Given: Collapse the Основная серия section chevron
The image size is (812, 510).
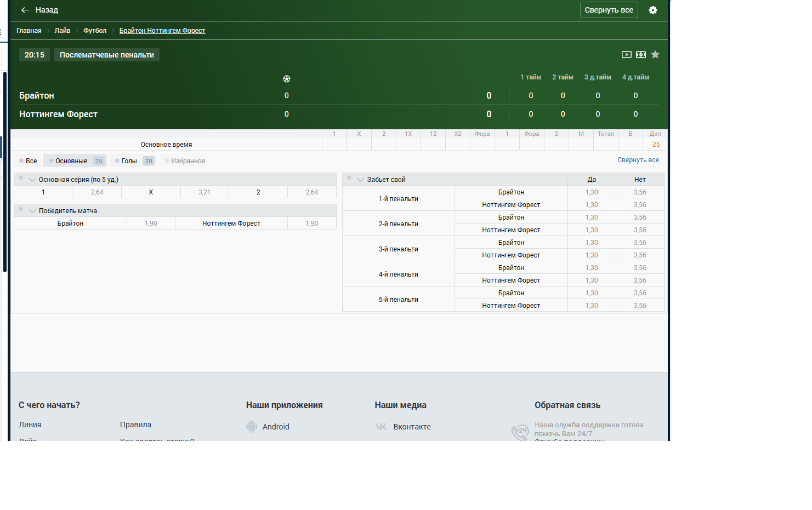Looking at the screenshot, I should tap(32, 180).
